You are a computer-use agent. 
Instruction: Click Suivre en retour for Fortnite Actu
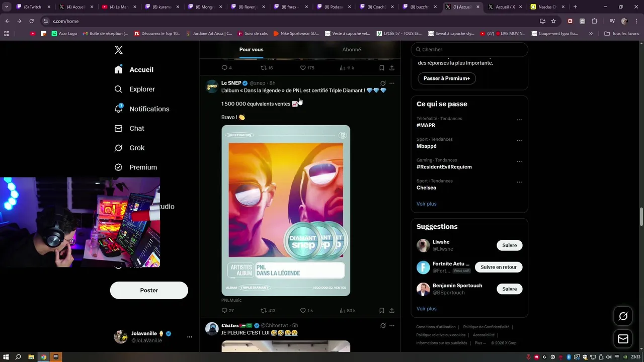(499, 267)
